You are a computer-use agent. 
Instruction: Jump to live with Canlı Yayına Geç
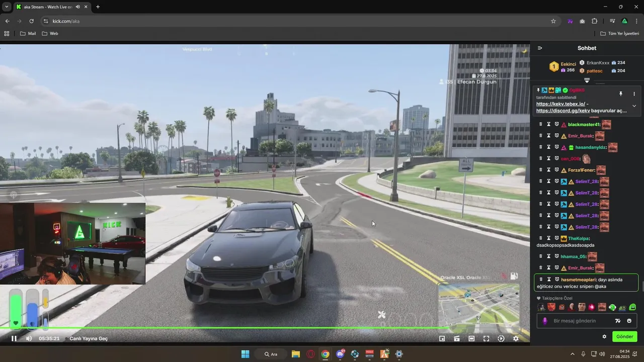point(89,338)
